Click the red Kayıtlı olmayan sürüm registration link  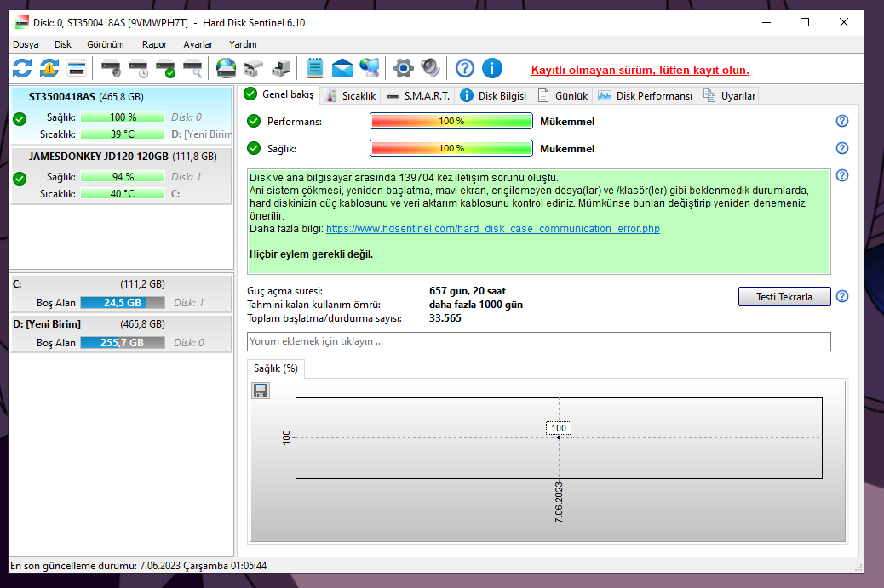coord(640,71)
